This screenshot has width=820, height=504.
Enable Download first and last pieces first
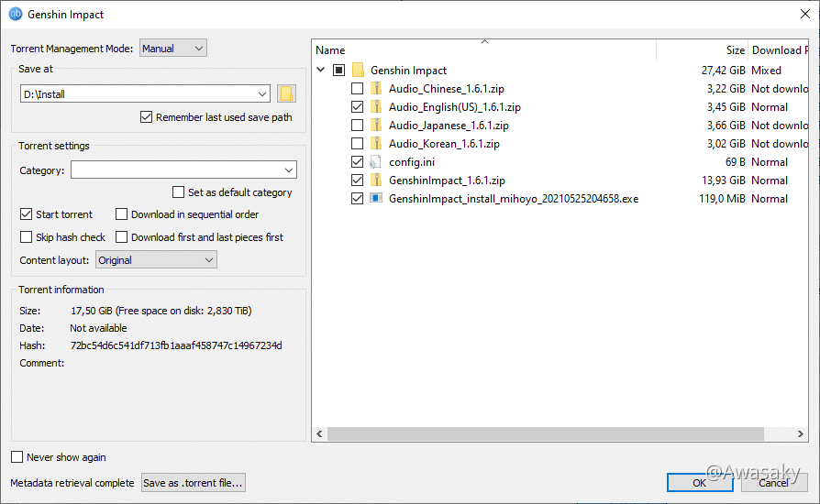(121, 237)
